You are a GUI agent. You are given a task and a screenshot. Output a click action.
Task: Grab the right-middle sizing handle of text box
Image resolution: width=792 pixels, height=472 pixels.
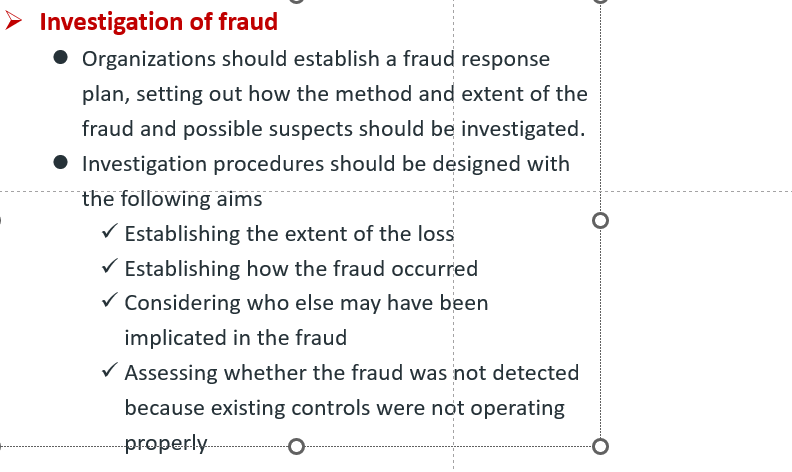pyautogui.click(x=600, y=220)
